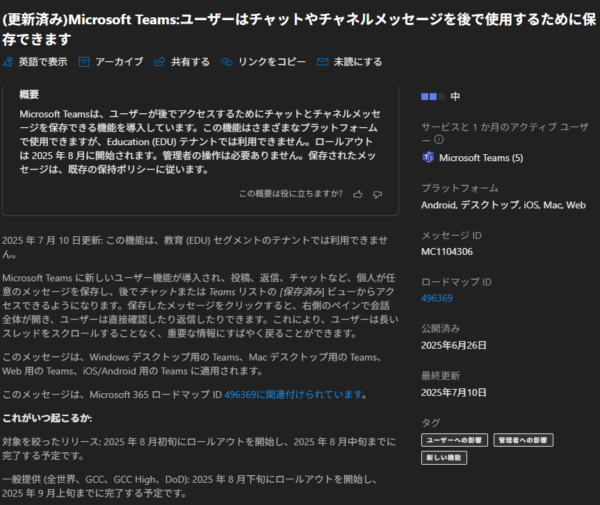
Task: Choose 共有する to share the message
Action: (x=190, y=62)
